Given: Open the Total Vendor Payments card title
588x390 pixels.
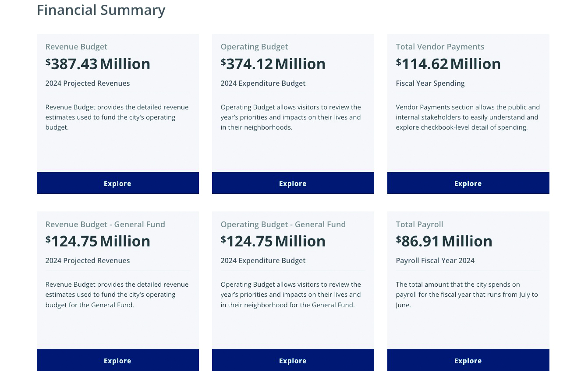Looking at the screenshot, I should [440, 46].
